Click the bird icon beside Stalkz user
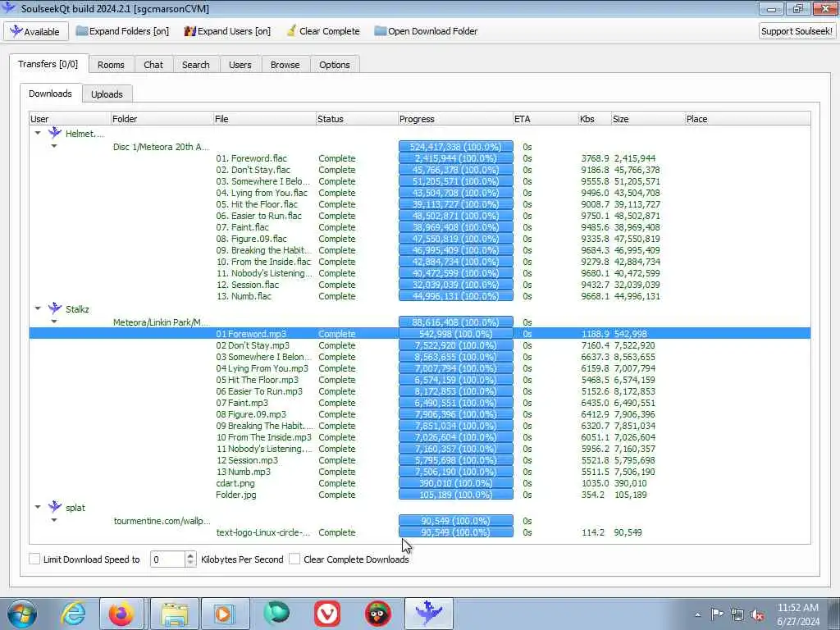840x630 pixels. 55,308
